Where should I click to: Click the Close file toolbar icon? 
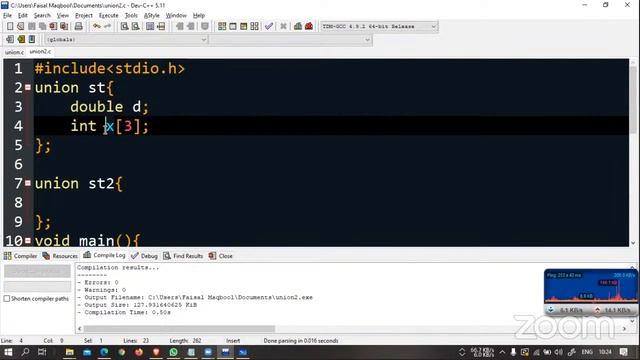53,26
